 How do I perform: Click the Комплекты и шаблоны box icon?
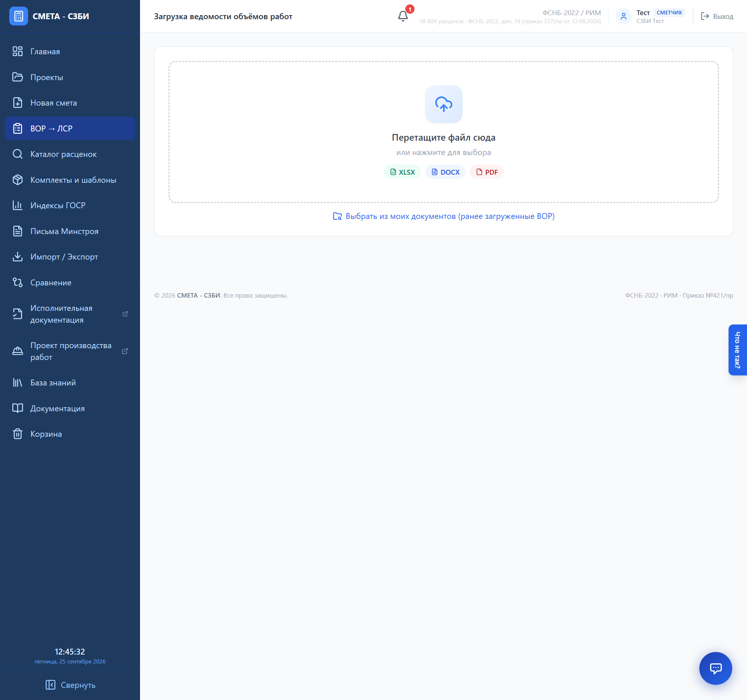click(18, 180)
